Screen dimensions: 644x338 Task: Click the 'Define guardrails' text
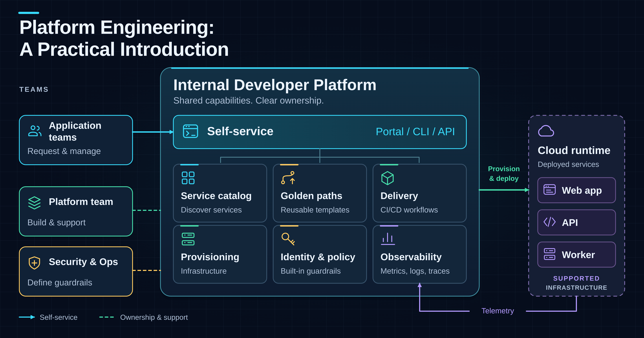(60, 282)
